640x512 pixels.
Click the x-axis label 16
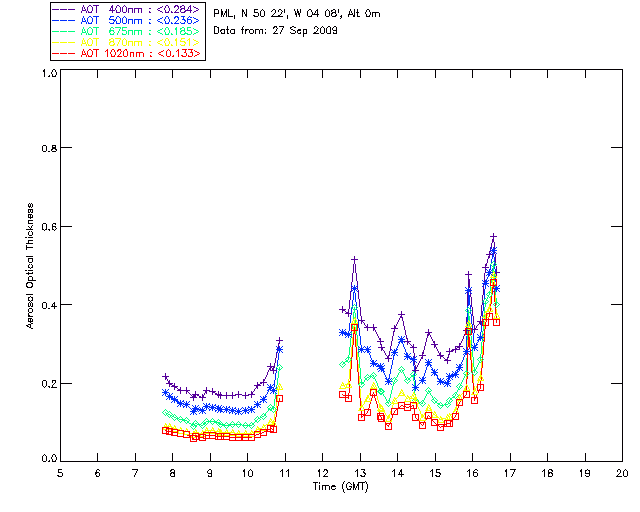[473, 473]
